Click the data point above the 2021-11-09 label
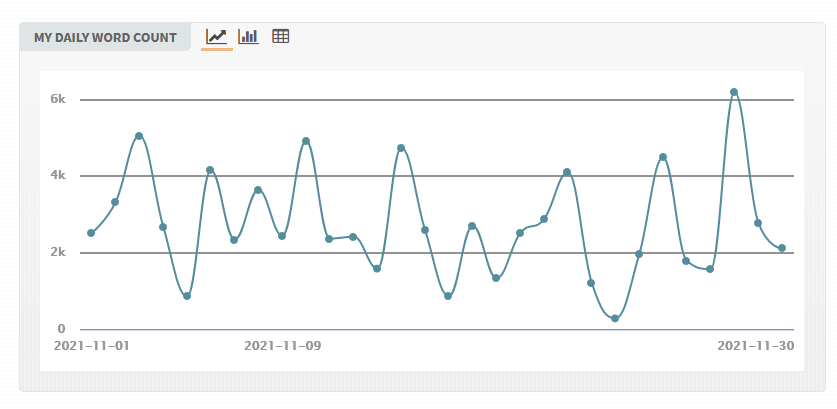 [282, 236]
